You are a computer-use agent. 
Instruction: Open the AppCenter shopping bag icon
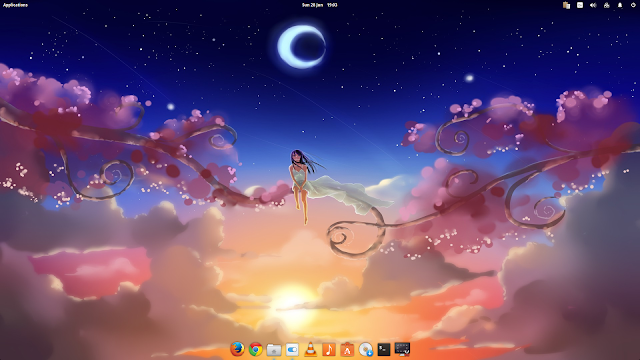point(347,349)
